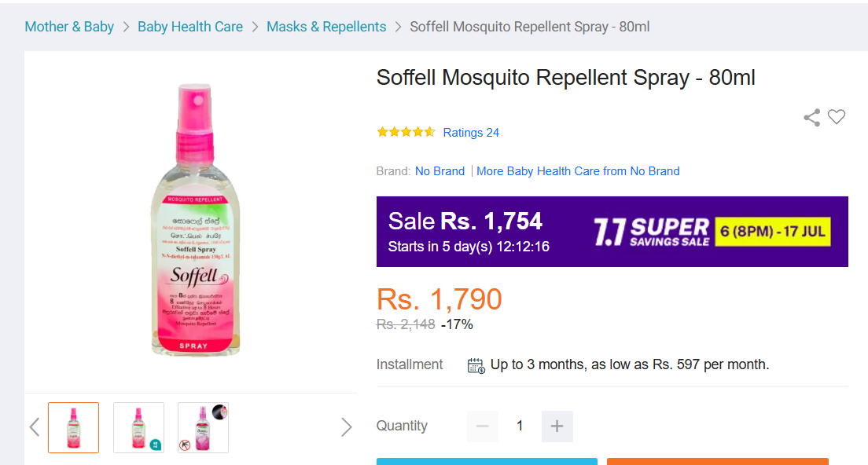The height and width of the screenshot is (465, 868).
Task: Go to Baby Health Care category
Action: click(190, 27)
